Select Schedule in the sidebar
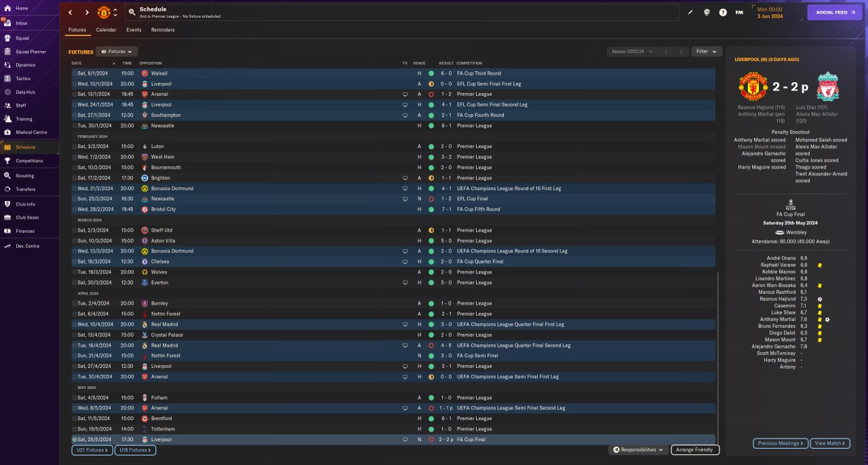 tap(29, 147)
